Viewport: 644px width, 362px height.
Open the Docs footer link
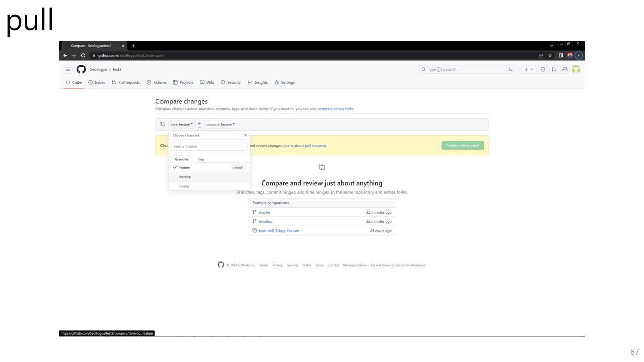(319, 265)
